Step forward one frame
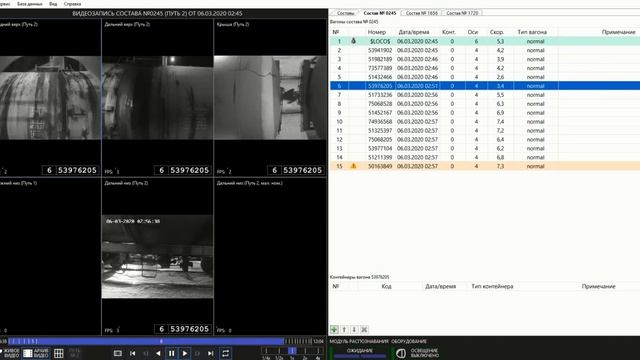 (x=198, y=353)
